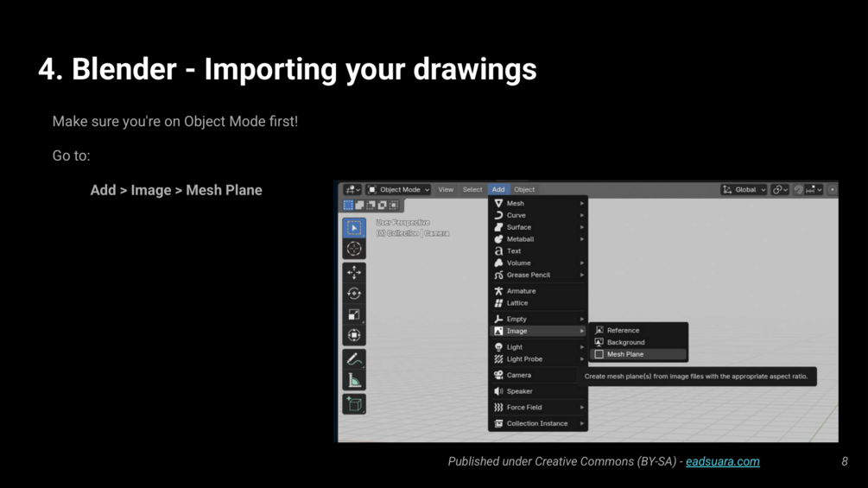This screenshot has width=868, height=488.
Task: Select the Cursor tool
Action: (354, 249)
